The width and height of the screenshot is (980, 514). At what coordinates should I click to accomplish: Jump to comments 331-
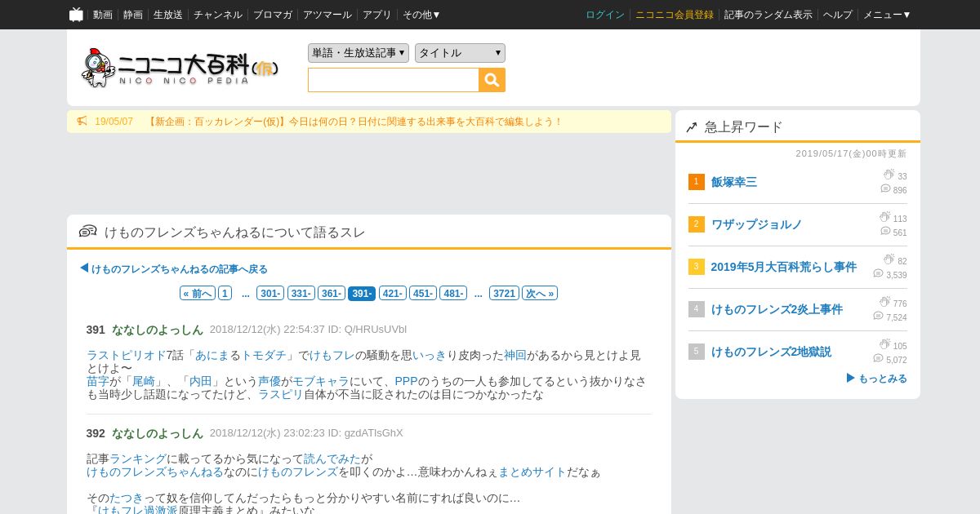point(301,293)
